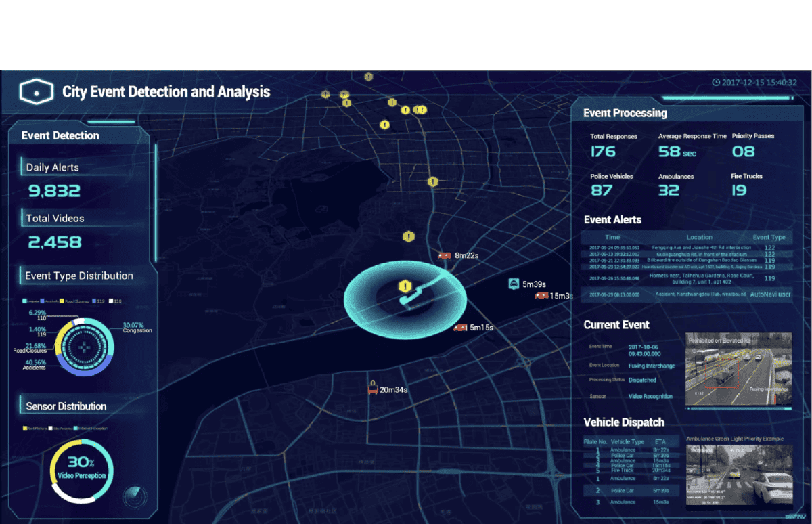Click the vehicle marker with 5m15s ETA
Viewport: 812px width, 524px height.
(x=460, y=328)
